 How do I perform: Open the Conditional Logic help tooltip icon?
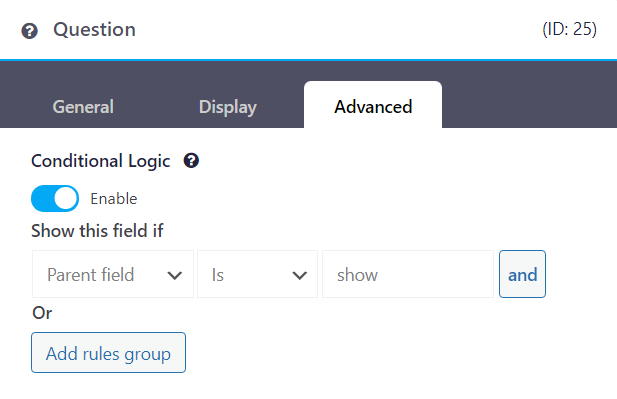pos(191,161)
